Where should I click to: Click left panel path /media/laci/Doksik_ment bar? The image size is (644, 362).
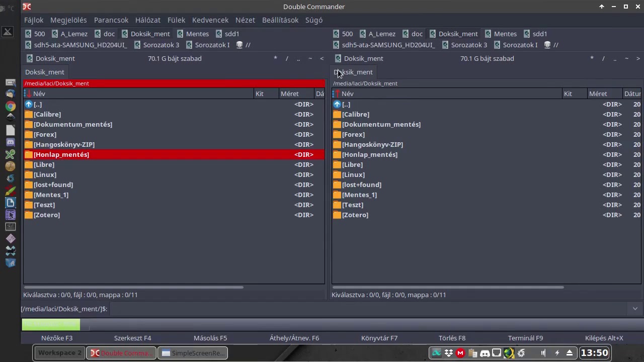[x=174, y=83]
